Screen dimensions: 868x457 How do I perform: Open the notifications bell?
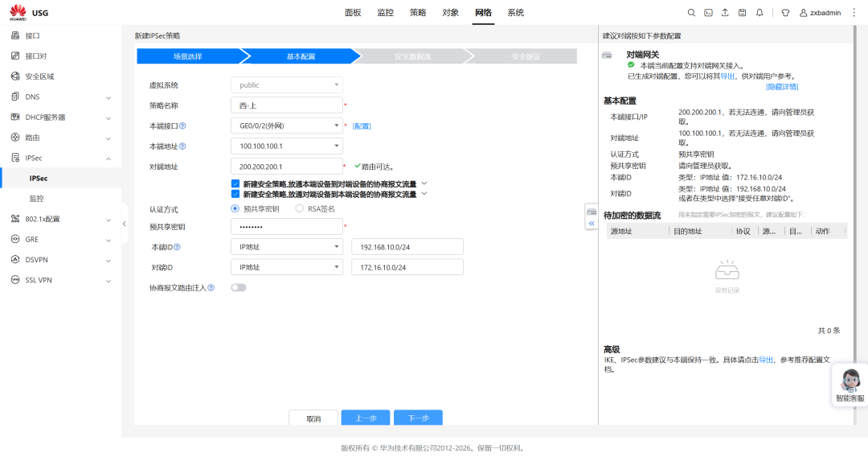(759, 13)
